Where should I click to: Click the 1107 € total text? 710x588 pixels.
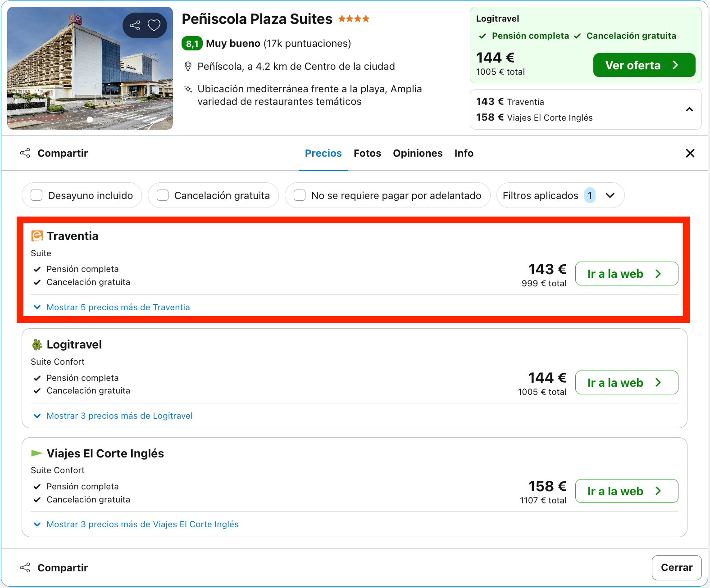coord(543,500)
